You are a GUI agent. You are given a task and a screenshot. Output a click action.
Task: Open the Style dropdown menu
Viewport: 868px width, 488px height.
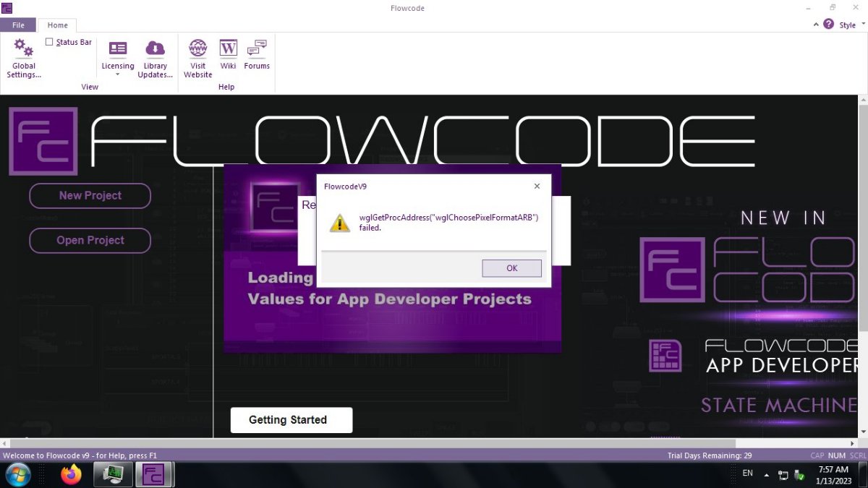[852, 25]
